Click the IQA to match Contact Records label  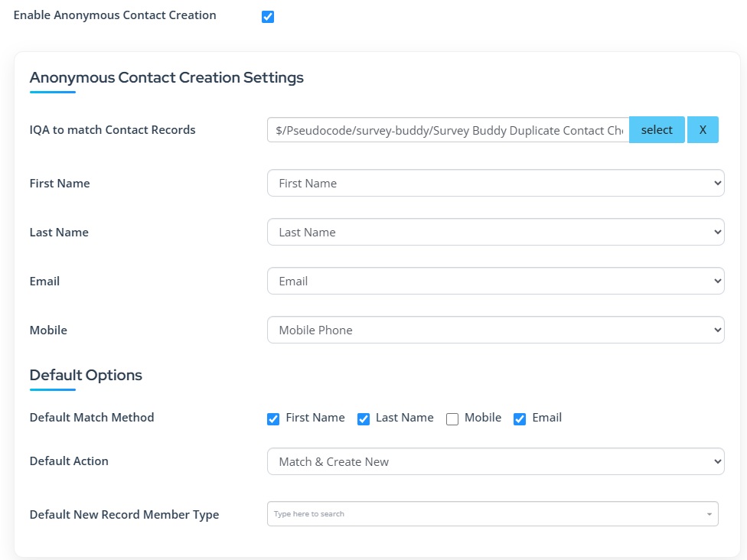click(x=113, y=129)
